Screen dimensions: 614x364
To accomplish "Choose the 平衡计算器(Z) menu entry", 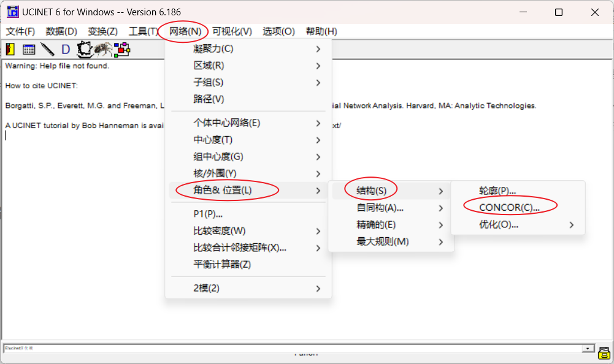I will coord(248,265).
